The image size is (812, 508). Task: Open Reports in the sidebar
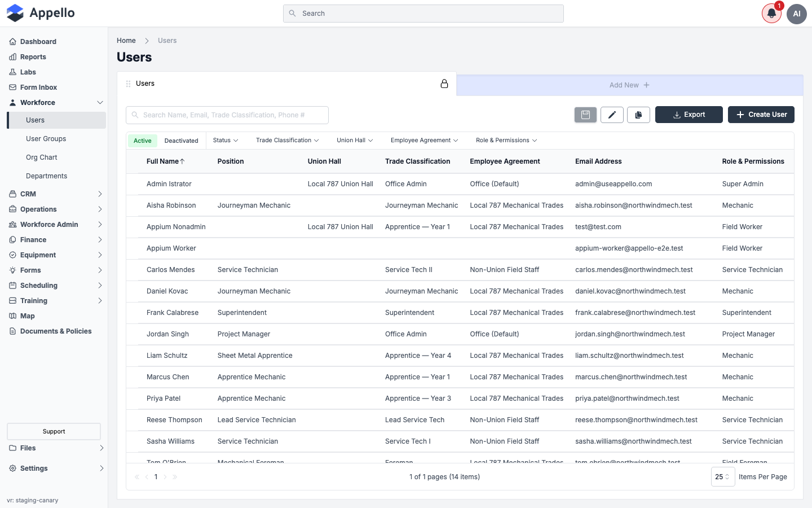[x=33, y=56]
